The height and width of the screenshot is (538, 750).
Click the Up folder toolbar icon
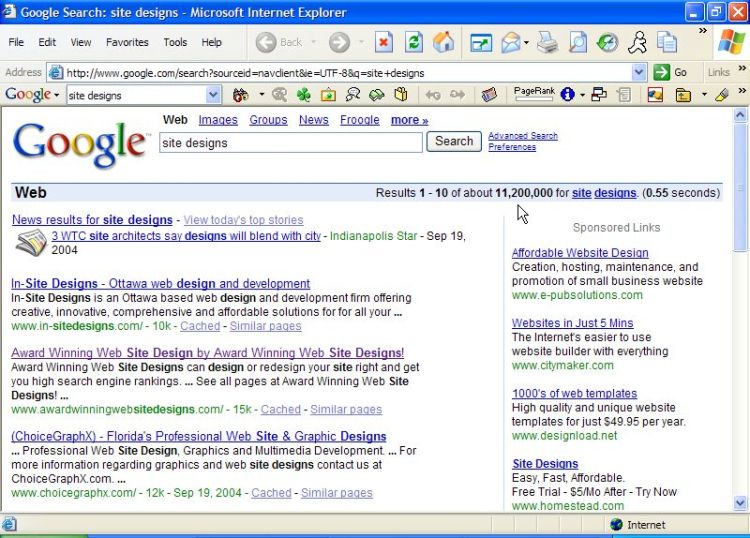[683, 95]
